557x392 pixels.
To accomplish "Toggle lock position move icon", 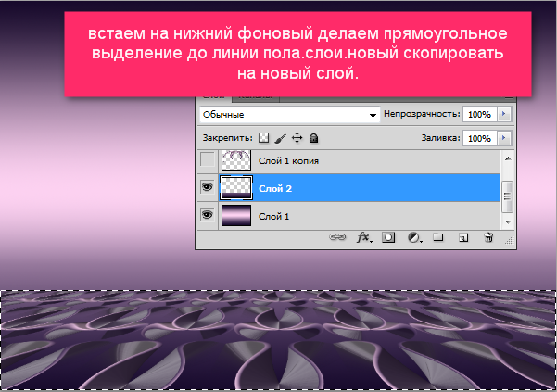I will coord(297,138).
